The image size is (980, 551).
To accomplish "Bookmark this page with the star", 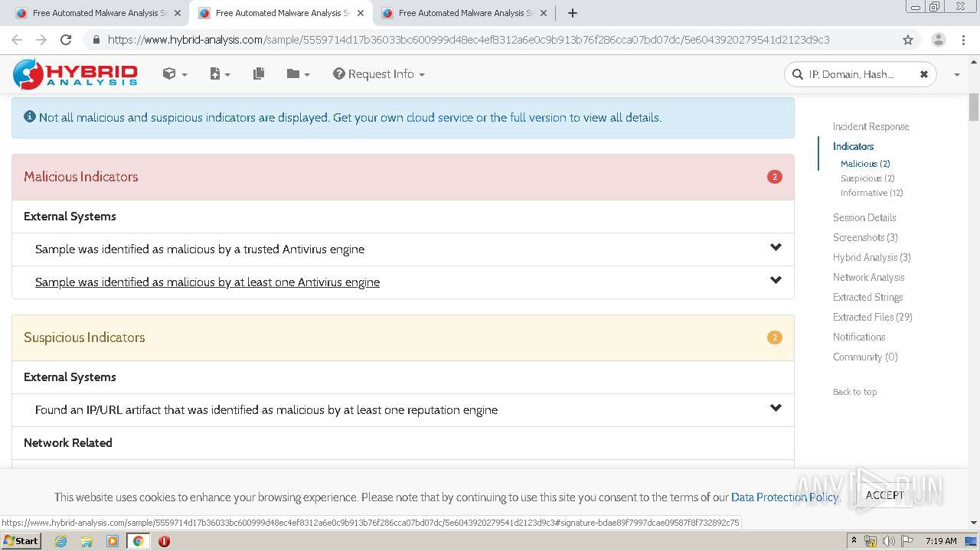I will click(908, 40).
